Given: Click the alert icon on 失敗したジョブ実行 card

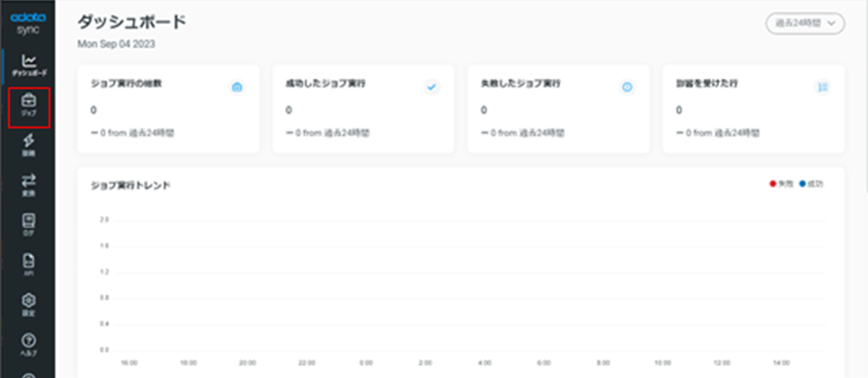Looking at the screenshot, I should click(627, 87).
